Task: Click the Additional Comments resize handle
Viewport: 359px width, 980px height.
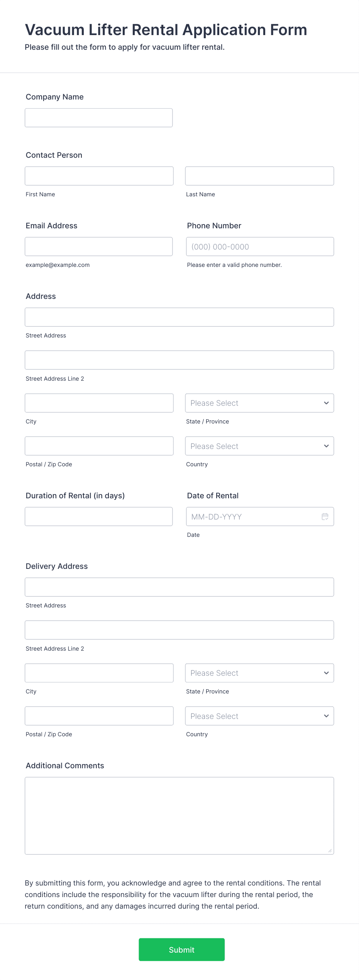Action: [330, 850]
